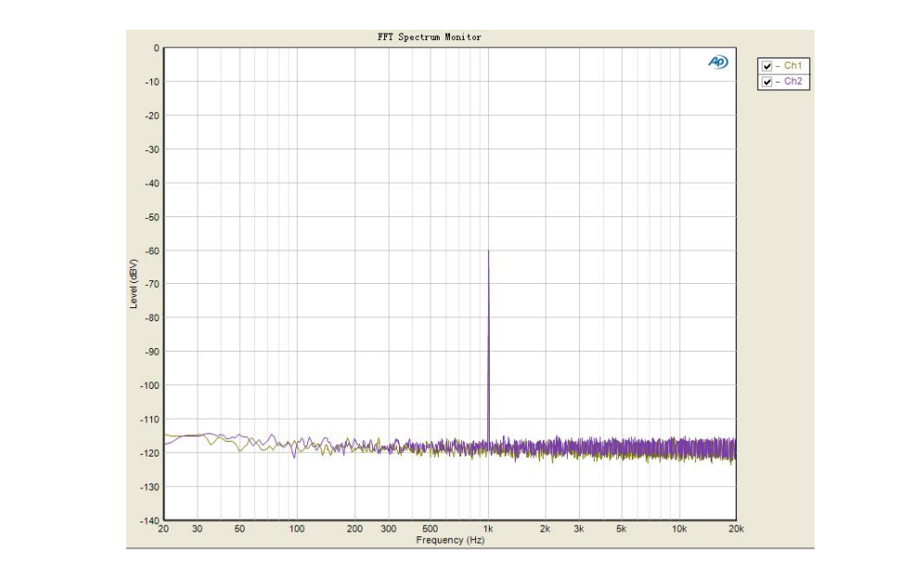
Task: Uncheck the Ch1 trace checkbox
Action: click(766, 67)
